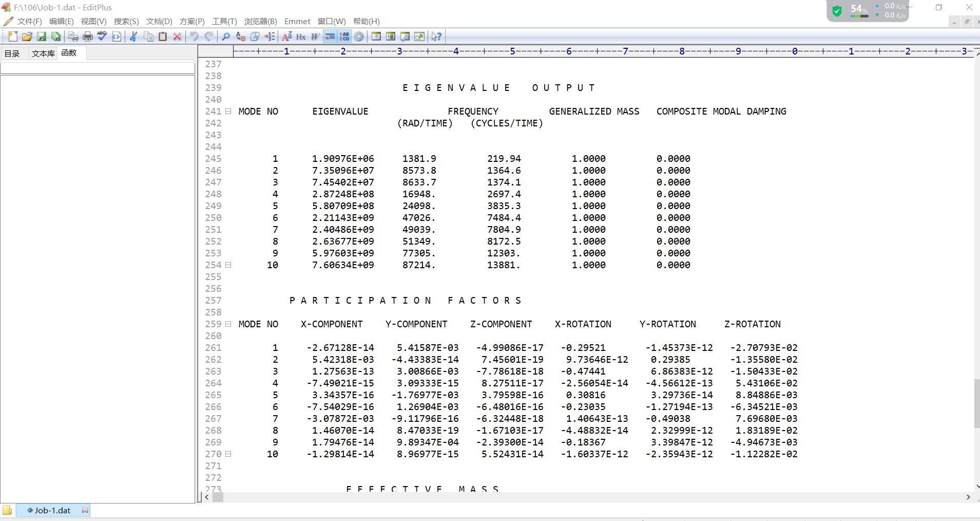Toggle the output window icon
This screenshot has width=980, height=521.
(405, 36)
